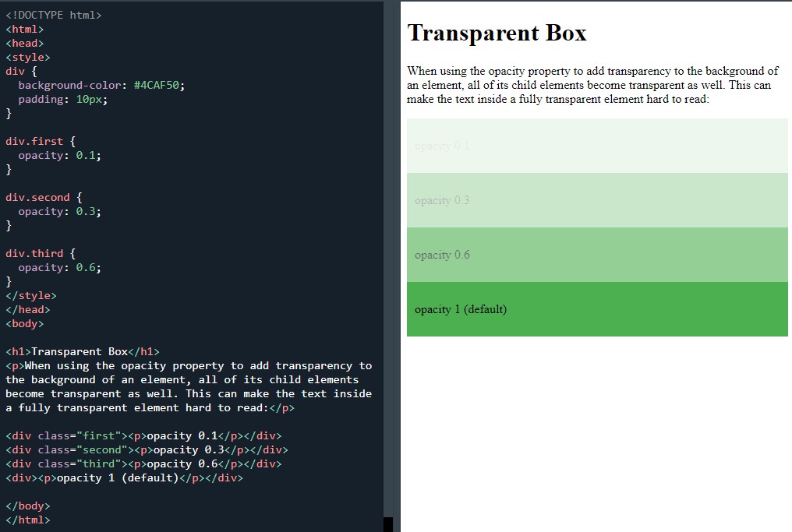
Task: Click the 'opacity 0.3' box in preview
Action: [x=596, y=200]
